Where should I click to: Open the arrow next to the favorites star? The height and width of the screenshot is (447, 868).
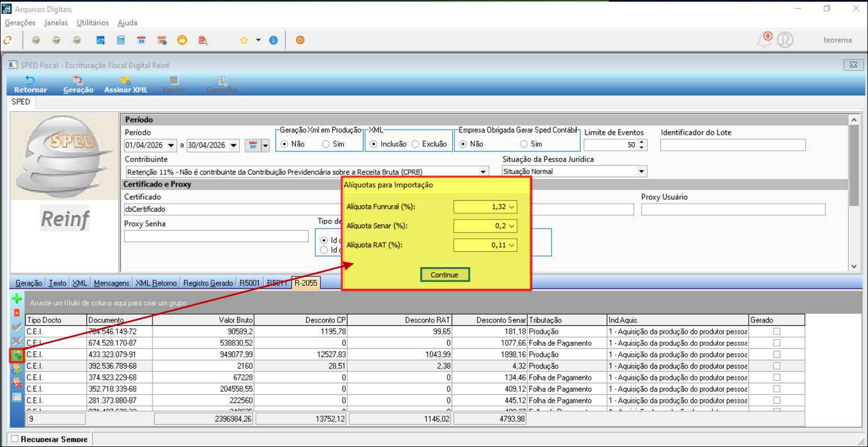[x=258, y=40]
